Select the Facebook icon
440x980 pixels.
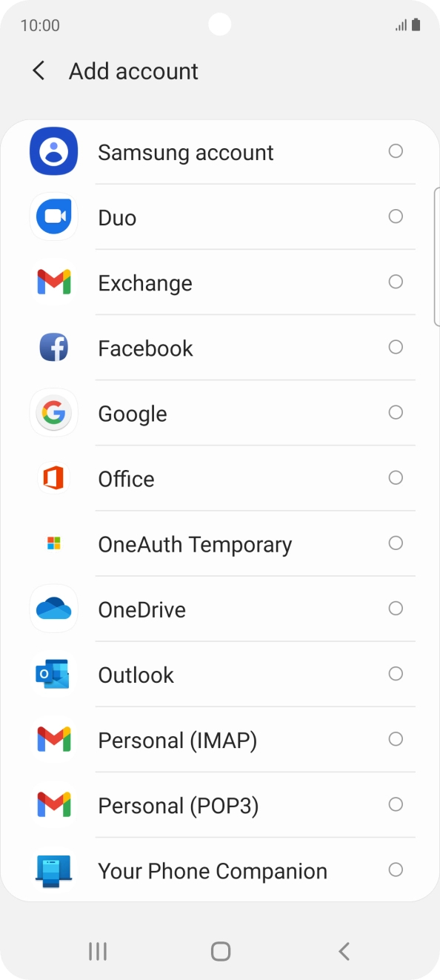point(53,347)
